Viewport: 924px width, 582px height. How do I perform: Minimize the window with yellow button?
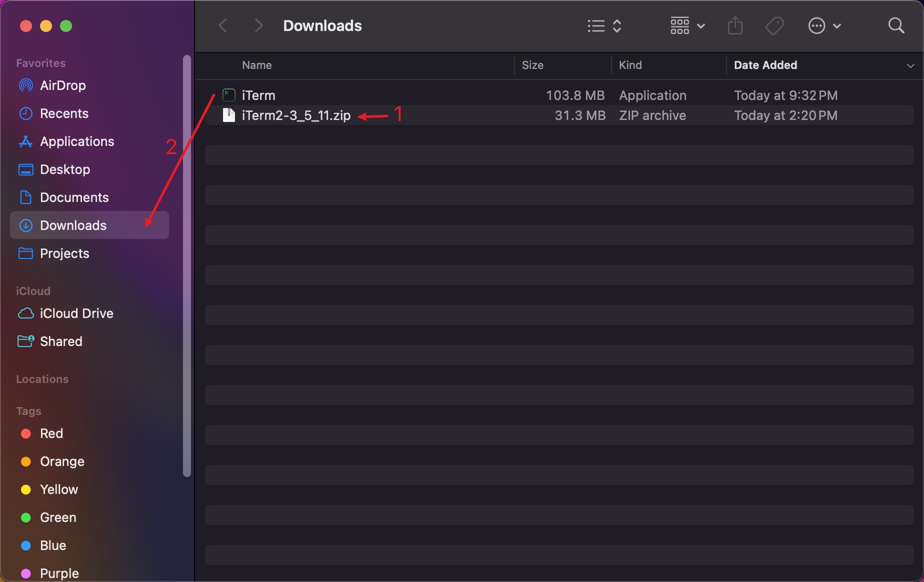tap(46, 26)
